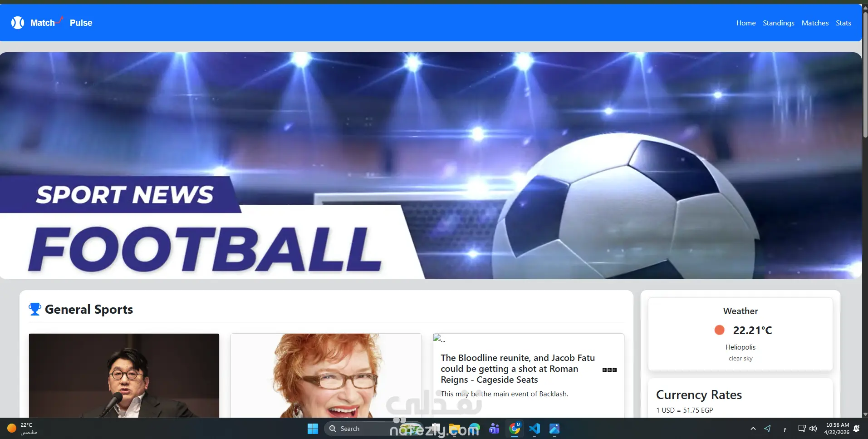
Task: Open the notification center bell icon
Action: click(x=857, y=429)
